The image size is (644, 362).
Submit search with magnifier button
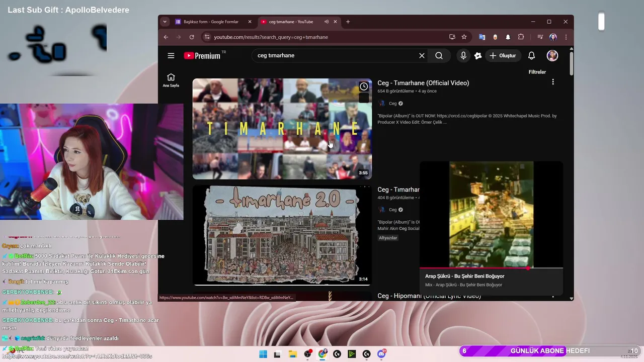(x=439, y=56)
